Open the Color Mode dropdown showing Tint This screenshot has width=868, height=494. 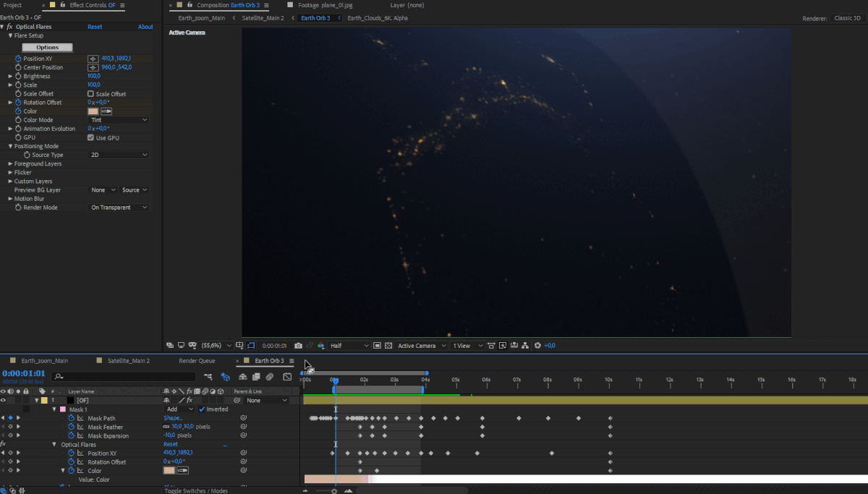[118, 119]
